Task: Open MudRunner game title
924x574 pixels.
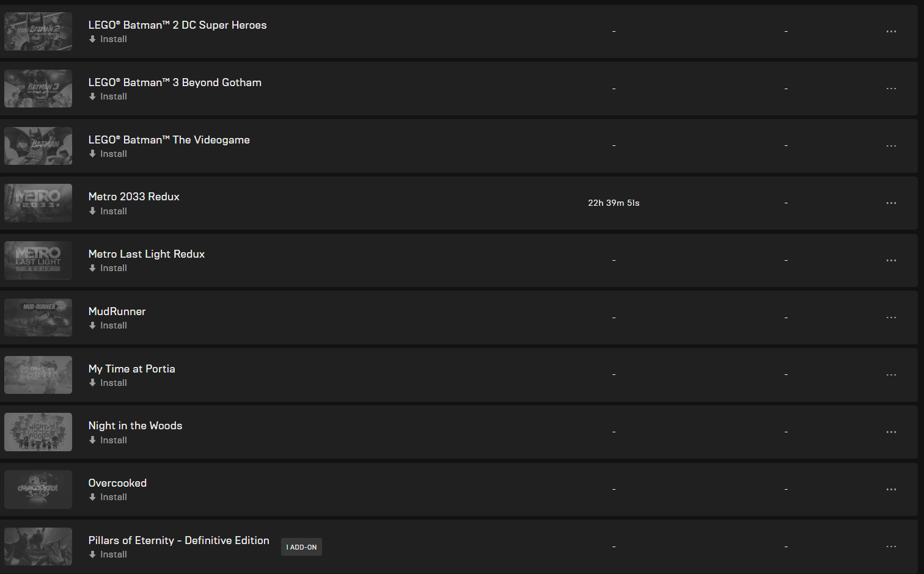Action: click(117, 311)
